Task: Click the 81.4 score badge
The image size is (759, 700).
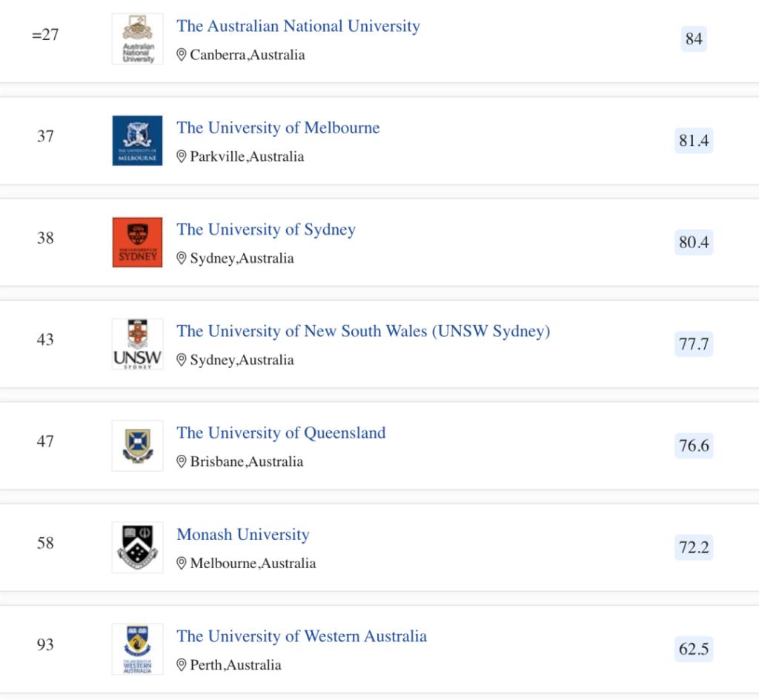Action: (694, 141)
